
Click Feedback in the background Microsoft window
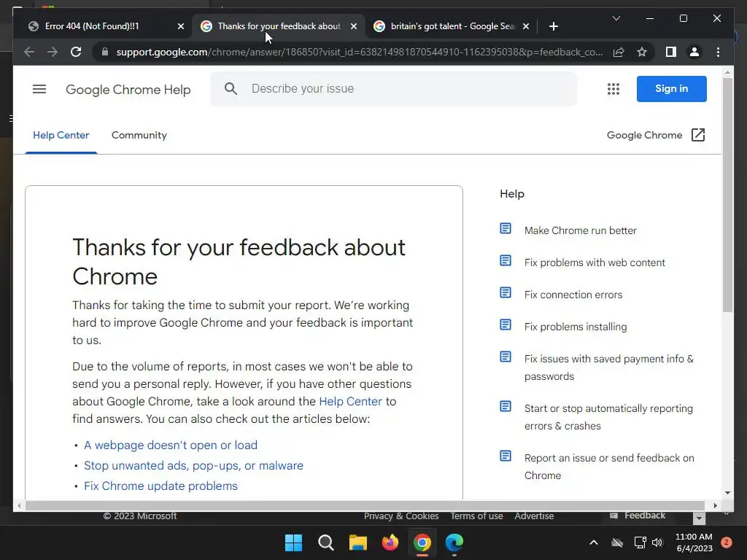coord(638,516)
